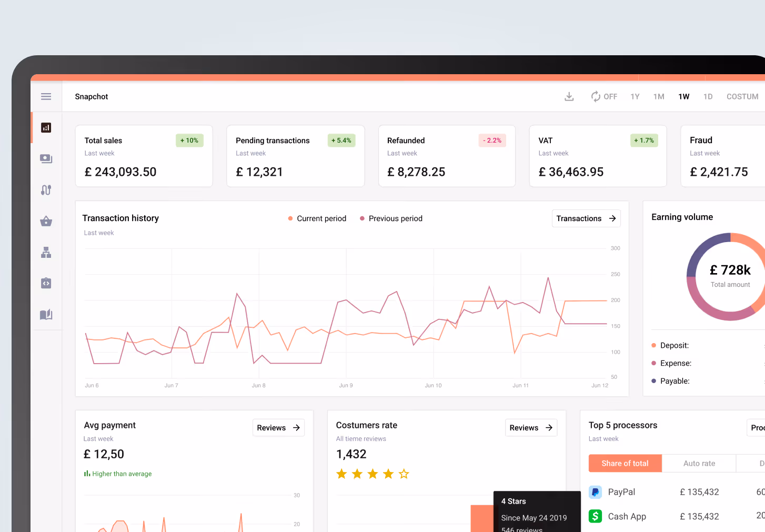Click the £ 36,463.95 VAT value
The width and height of the screenshot is (765, 532).
(x=571, y=172)
